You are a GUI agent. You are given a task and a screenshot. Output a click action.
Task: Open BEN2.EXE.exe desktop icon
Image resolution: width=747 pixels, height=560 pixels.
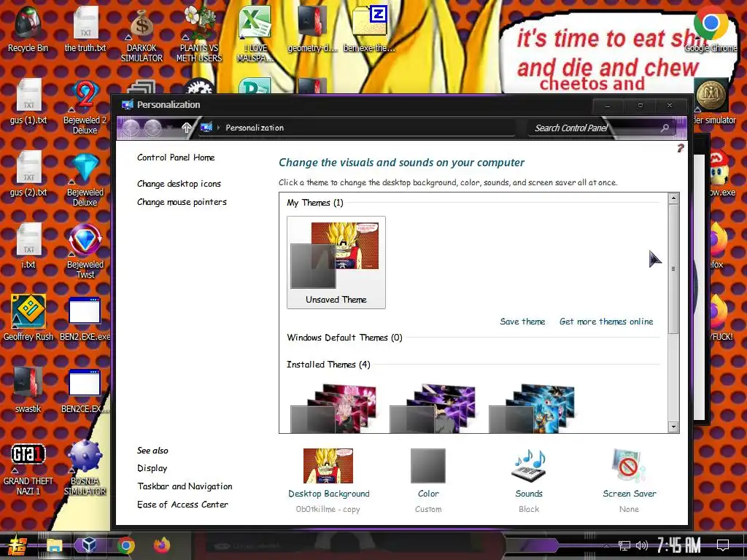pos(85,318)
